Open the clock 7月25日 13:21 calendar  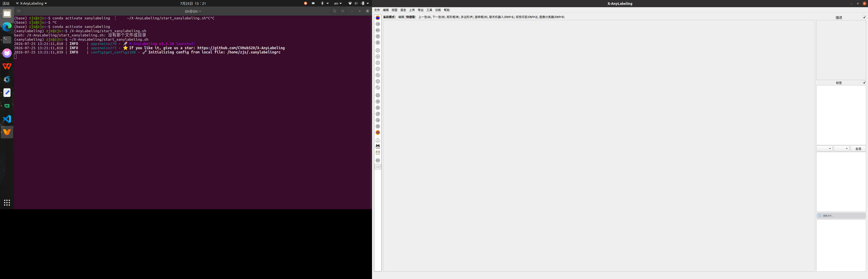tap(193, 3)
